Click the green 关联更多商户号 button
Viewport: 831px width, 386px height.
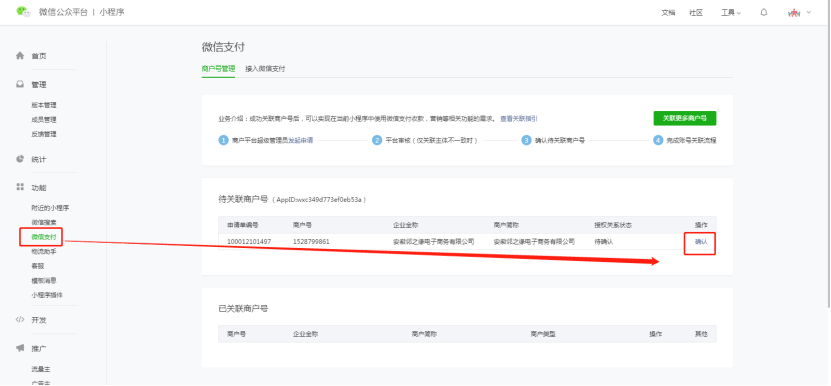point(685,118)
